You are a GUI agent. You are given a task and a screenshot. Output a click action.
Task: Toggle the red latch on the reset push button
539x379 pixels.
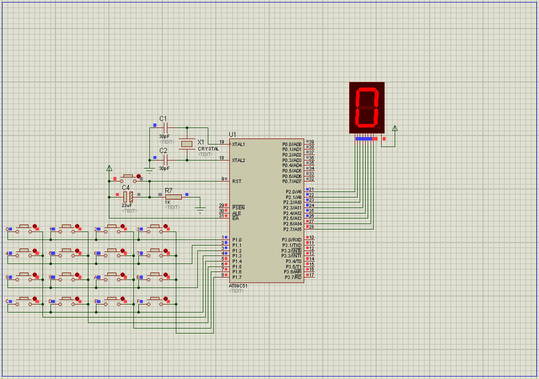point(139,176)
